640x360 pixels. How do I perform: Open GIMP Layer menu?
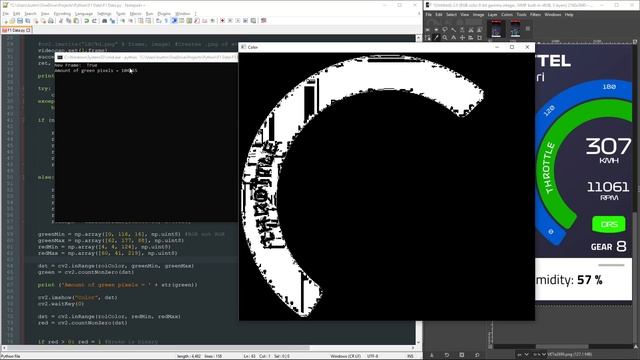pyautogui.click(x=492, y=15)
